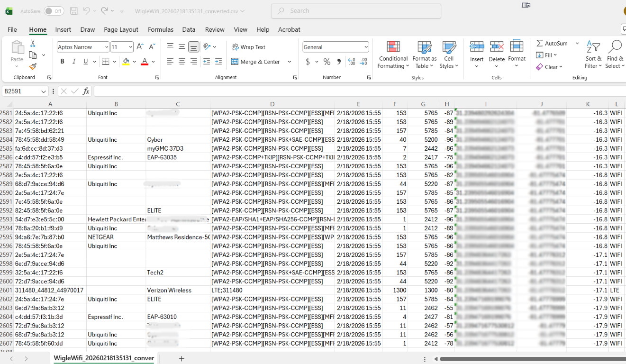This screenshot has height=364, width=626.
Task: Increase font size with large A
Action: (x=140, y=47)
